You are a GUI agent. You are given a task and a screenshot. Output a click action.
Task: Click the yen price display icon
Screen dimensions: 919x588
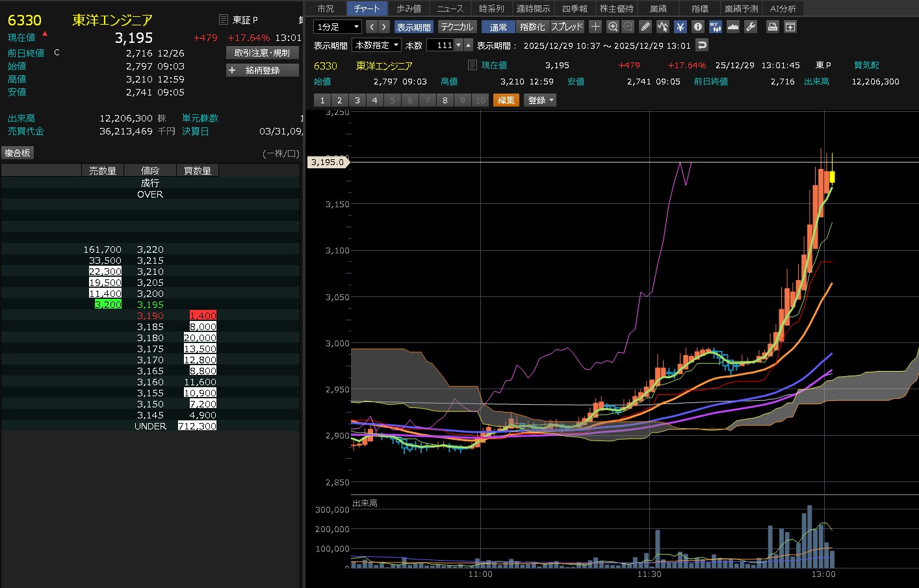point(680,27)
